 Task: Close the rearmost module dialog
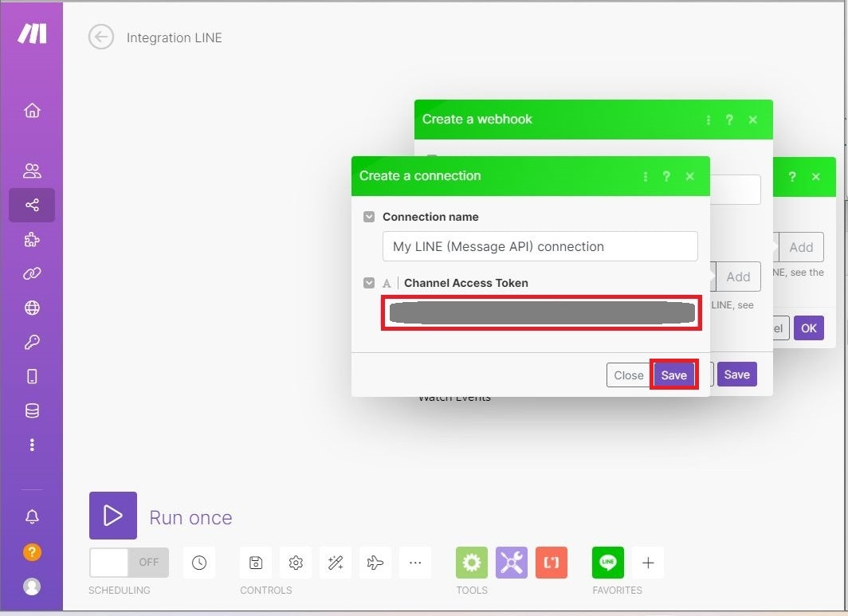[x=815, y=176]
